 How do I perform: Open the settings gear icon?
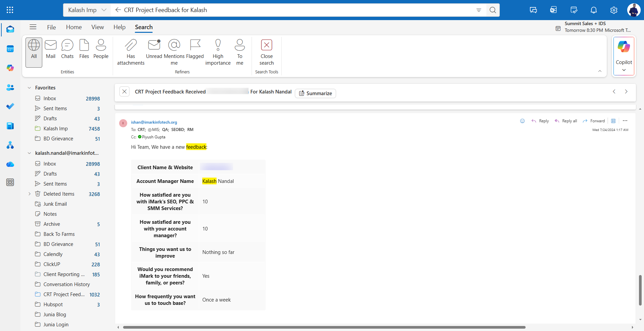pos(614,10)
